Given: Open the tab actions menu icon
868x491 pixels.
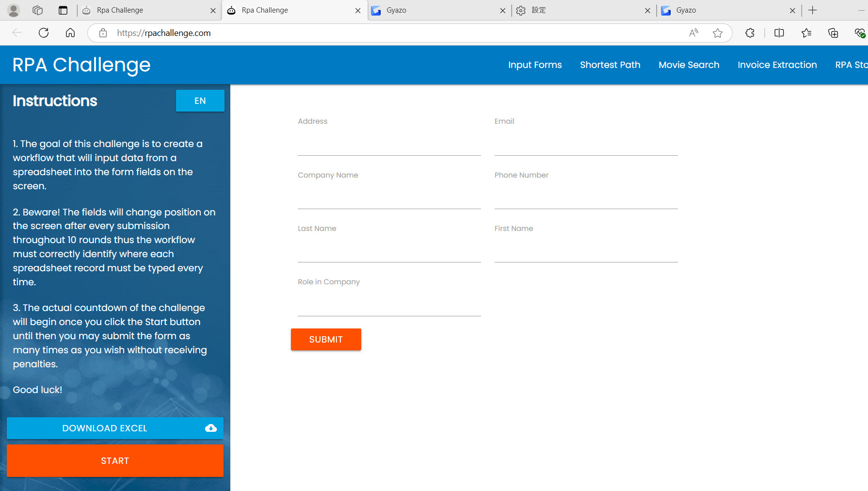Looking at the screenshot, I should click(63, 10).
